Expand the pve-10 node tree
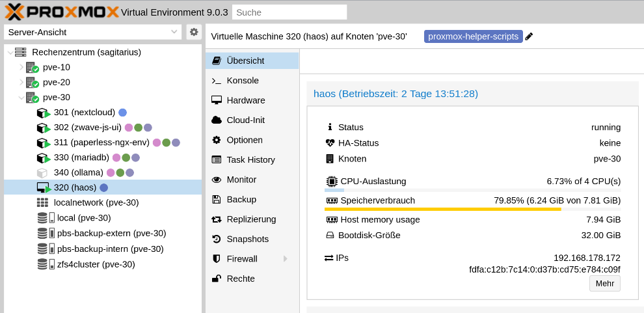The height and width of the screenshot is (313, 644). tap(21, 67)
